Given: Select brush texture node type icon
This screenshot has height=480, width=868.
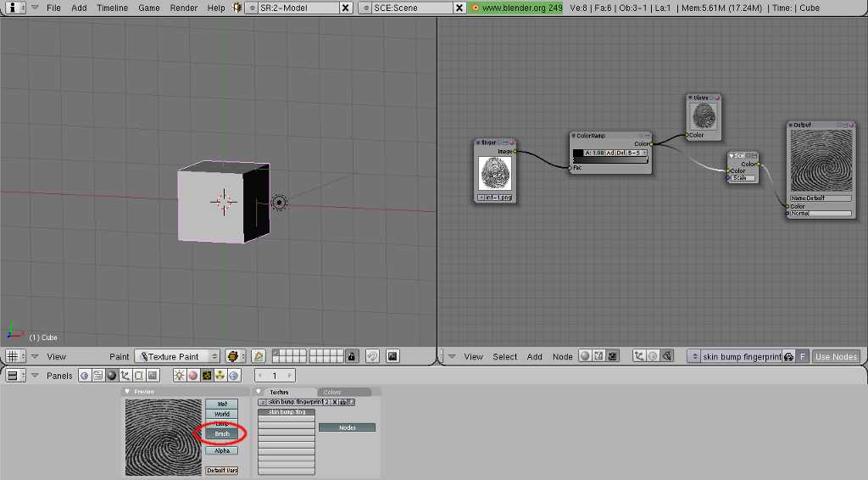Looking at the screenshot, I should [667, 356].
